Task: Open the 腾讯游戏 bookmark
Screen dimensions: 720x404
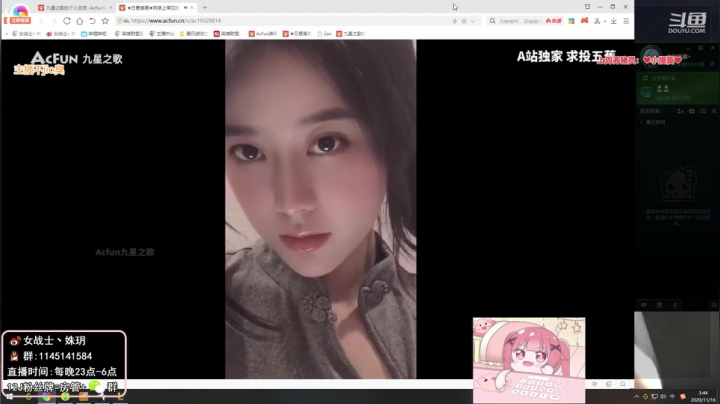Action: [x=194, y=34]
